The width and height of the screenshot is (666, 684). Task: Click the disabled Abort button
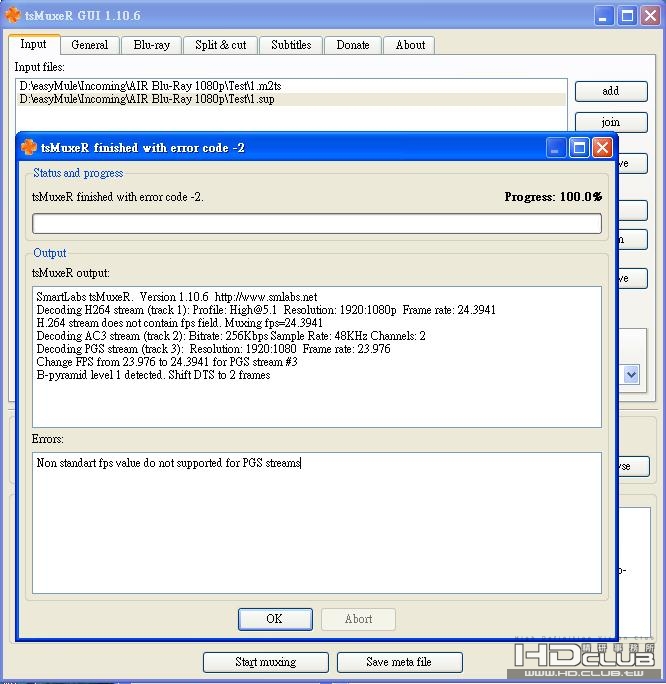[x=358, y=619]
